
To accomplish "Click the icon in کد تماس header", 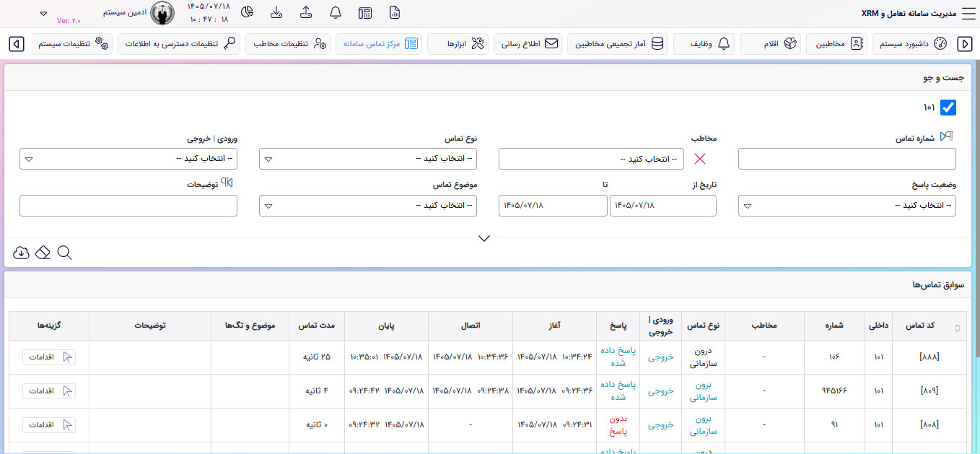I will (x=958, y=328).
